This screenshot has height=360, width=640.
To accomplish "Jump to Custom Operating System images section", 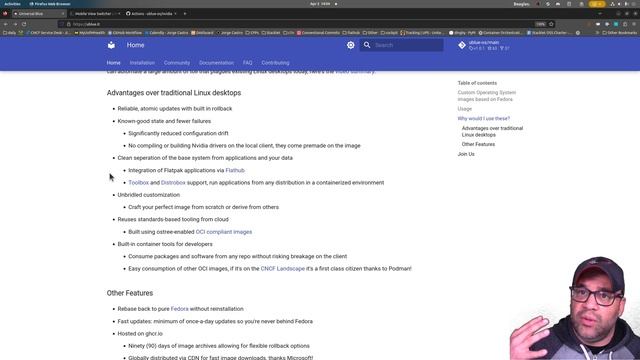I will tap(487, 96).
